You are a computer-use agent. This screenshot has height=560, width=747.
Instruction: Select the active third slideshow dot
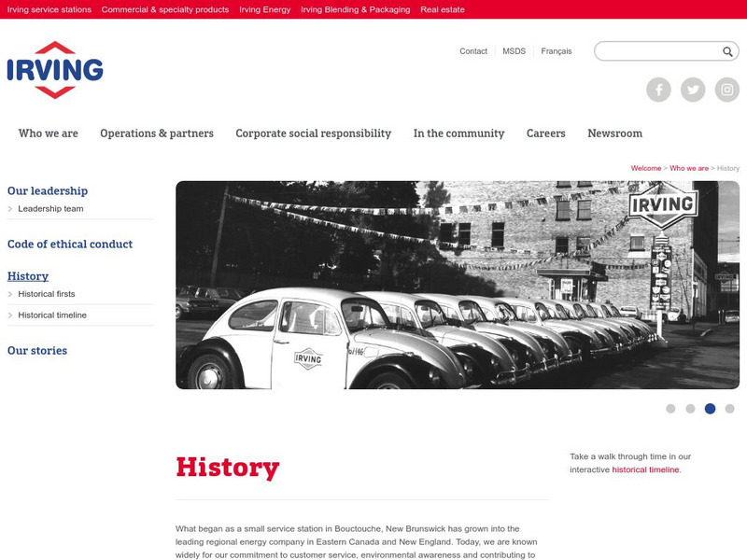(x=710, y=409)
